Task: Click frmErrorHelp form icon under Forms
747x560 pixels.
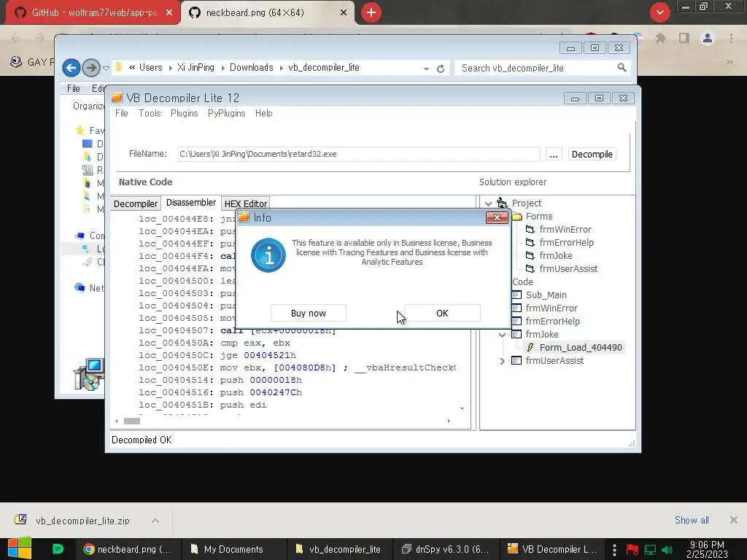Action: tap(530, 242)
